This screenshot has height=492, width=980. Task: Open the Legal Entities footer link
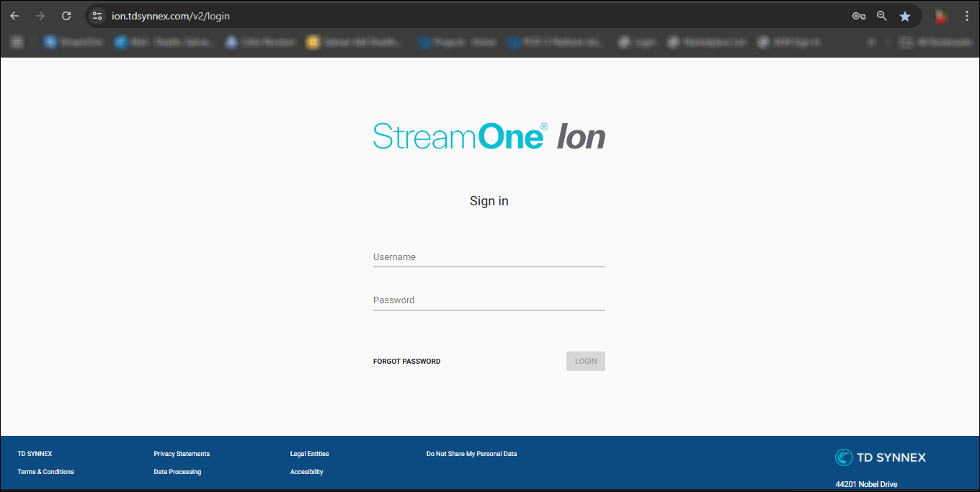[309, 454]
